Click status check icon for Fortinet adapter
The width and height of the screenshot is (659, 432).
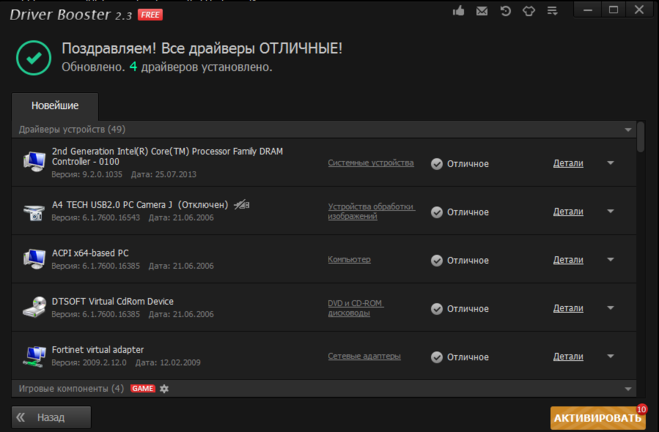(x=437, y=357)
